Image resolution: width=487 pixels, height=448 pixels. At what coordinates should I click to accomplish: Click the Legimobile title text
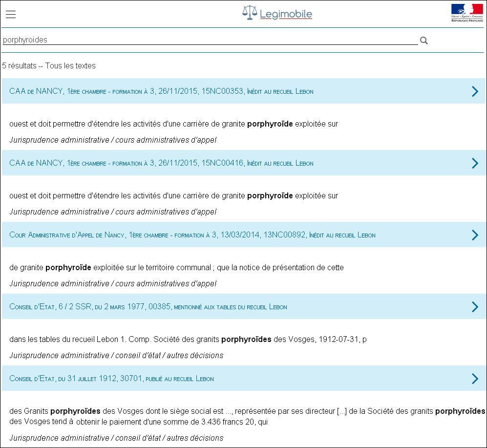[286, 14]
